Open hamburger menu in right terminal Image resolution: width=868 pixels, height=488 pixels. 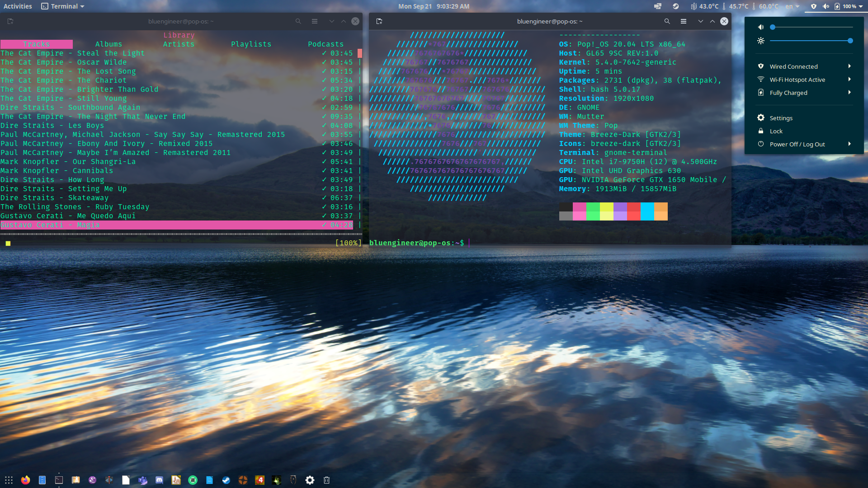(x=684, y=21)
